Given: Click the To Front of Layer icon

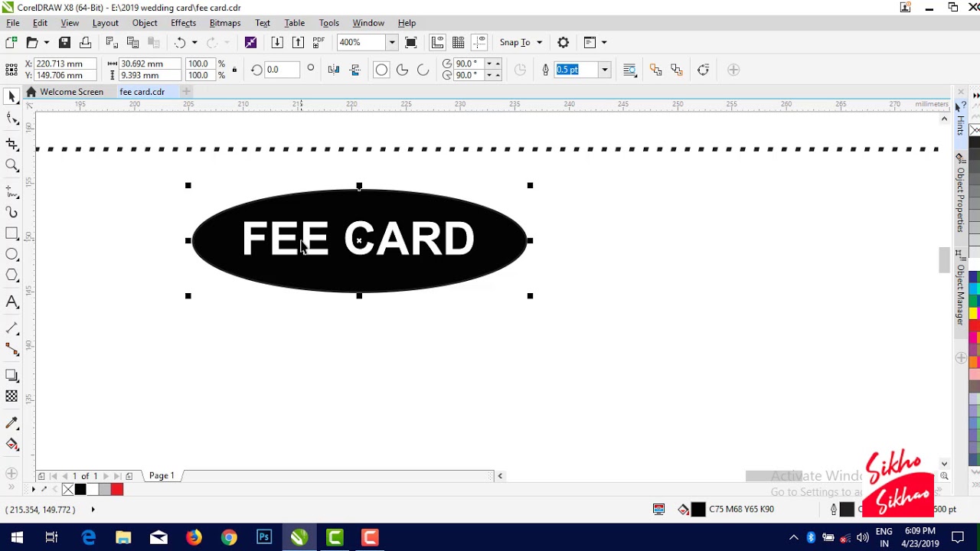Looking at the screenshot, I should (655, 70).
